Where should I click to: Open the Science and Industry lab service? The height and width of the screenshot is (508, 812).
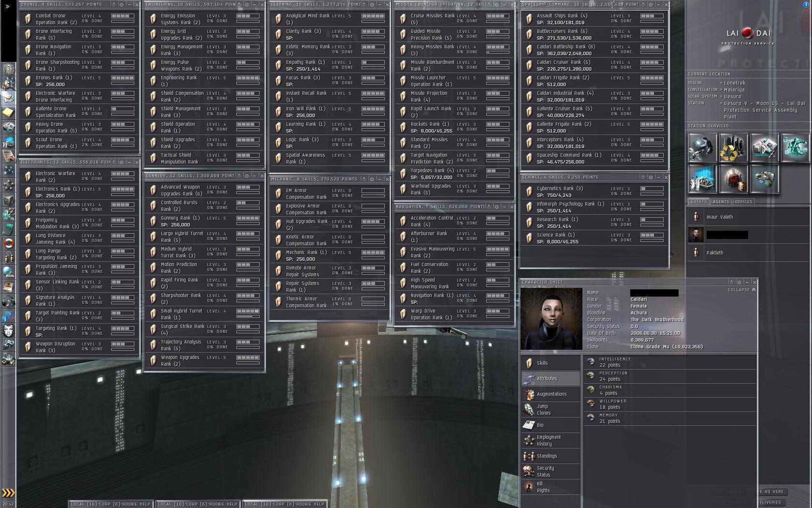coord(702,179)
